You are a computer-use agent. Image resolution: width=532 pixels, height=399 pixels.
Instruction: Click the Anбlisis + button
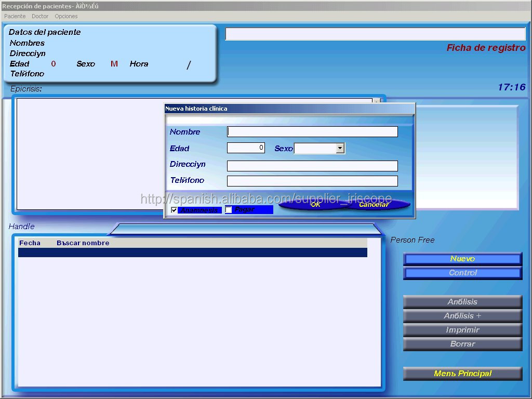(462, 316)
